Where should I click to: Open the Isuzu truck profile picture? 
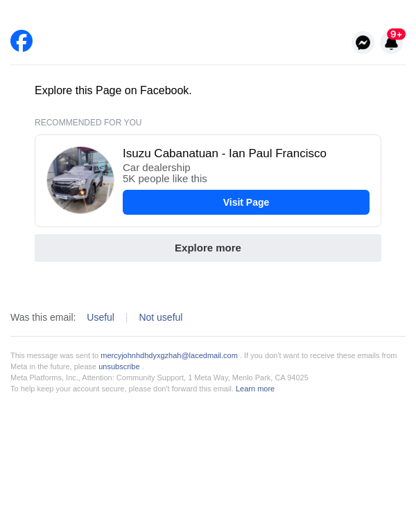pos(80,180)
